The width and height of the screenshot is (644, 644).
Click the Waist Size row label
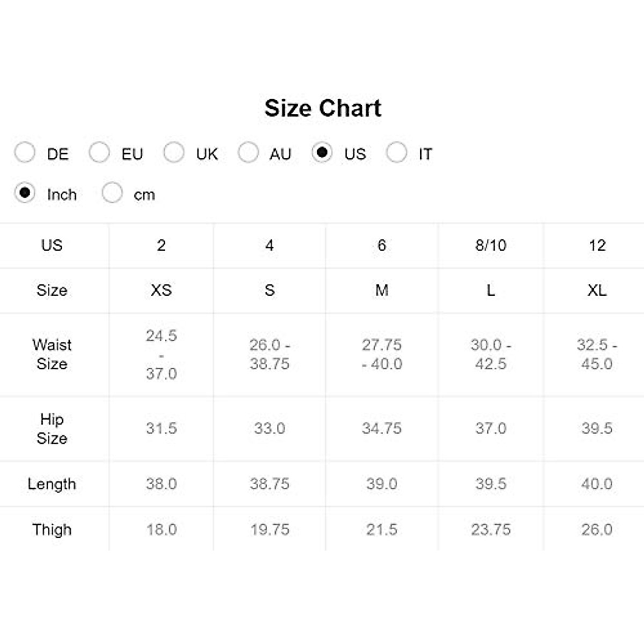tap(52, 354)
